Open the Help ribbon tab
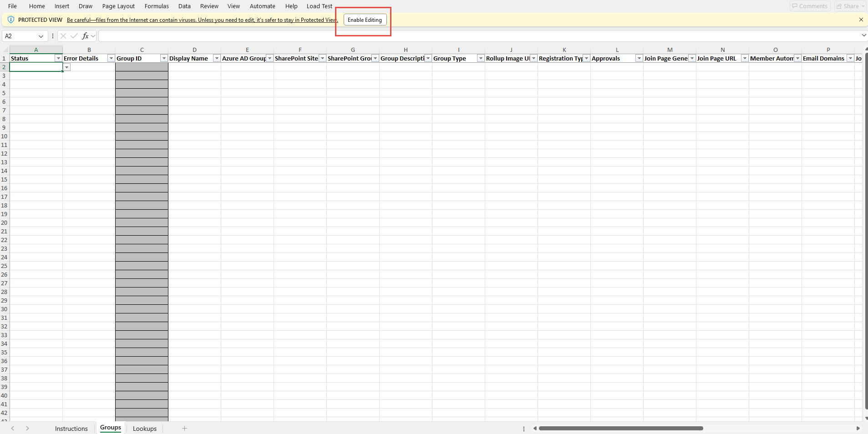The height and width of the screenshot is (434, 868). pyautogui.click(x=291, y=6)
